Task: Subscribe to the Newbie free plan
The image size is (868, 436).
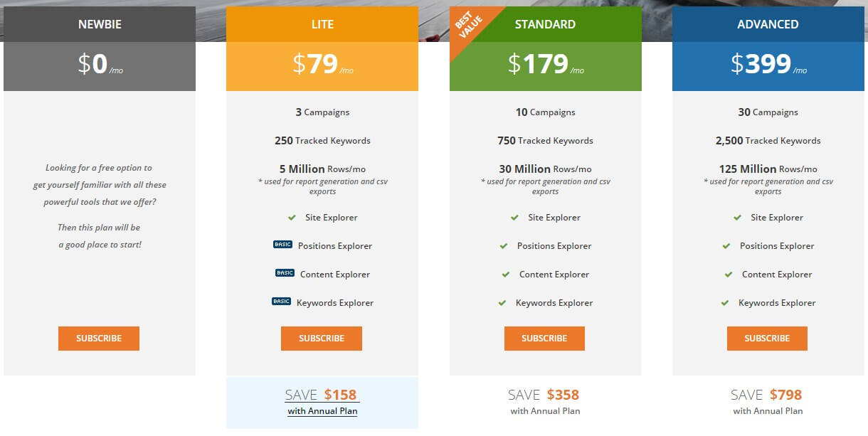Action: click(99, 339)
